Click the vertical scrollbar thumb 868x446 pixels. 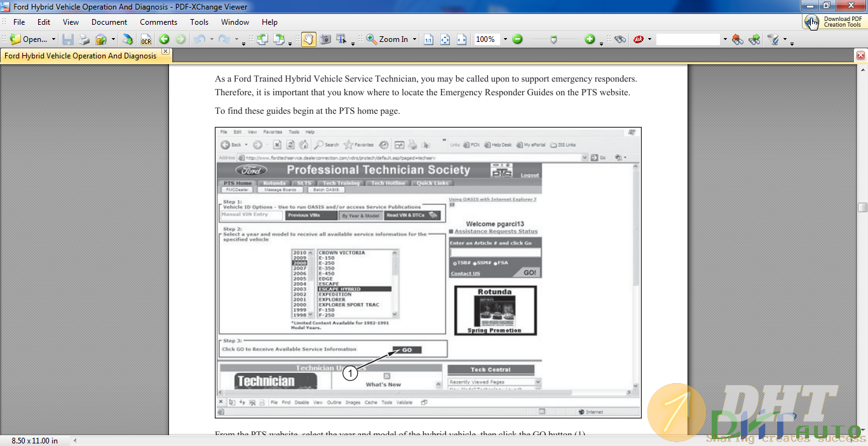coord(862,207)
